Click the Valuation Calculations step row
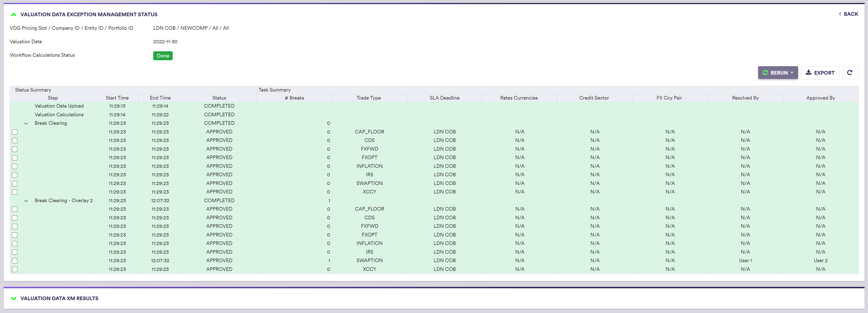868x313 pixels. (x=59, y=114)
